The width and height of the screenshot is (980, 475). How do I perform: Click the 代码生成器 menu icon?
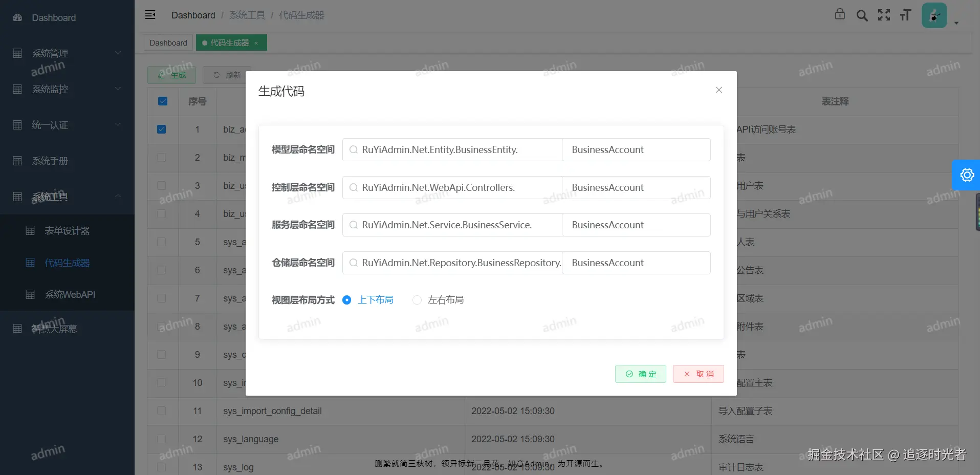point(30,263)
